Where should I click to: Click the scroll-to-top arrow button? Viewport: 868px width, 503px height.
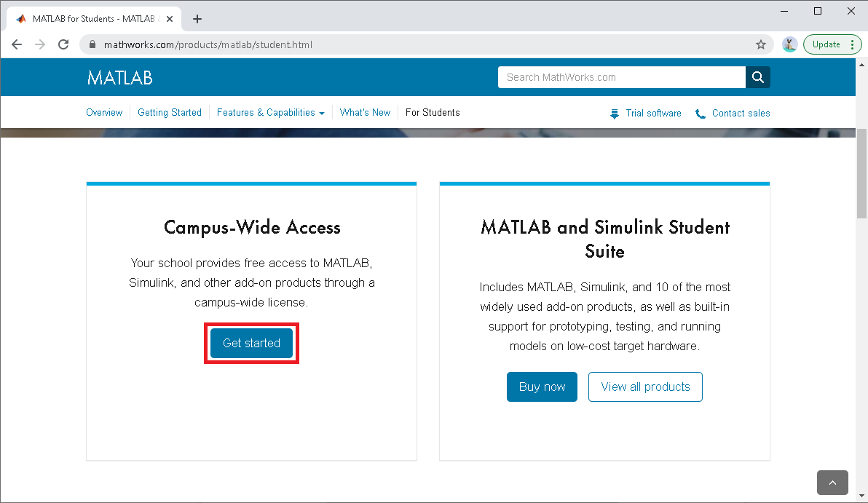pyautogui.click(x=832, y=482)
